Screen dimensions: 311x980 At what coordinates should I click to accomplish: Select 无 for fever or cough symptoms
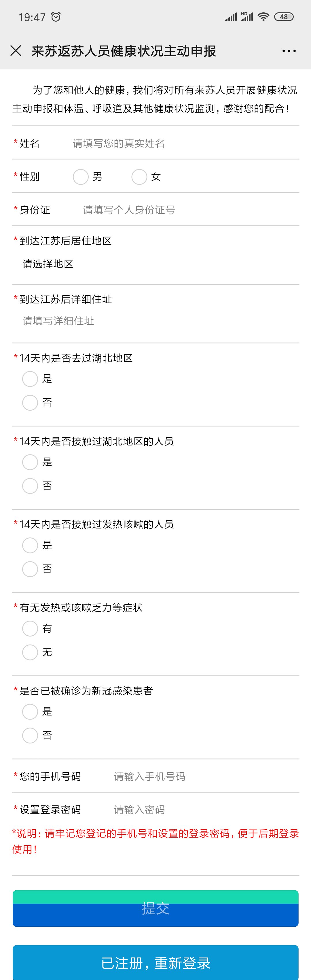pos(30,652)
